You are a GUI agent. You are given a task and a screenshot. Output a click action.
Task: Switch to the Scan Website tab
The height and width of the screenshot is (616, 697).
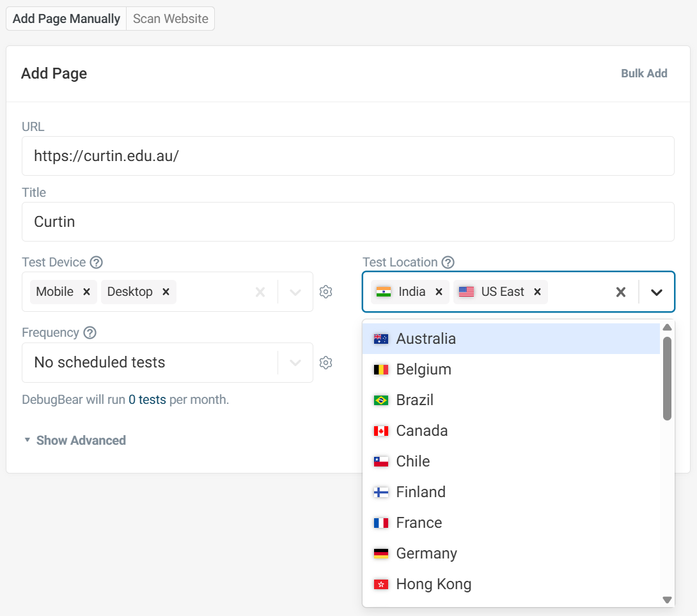[x=169, y=19]
